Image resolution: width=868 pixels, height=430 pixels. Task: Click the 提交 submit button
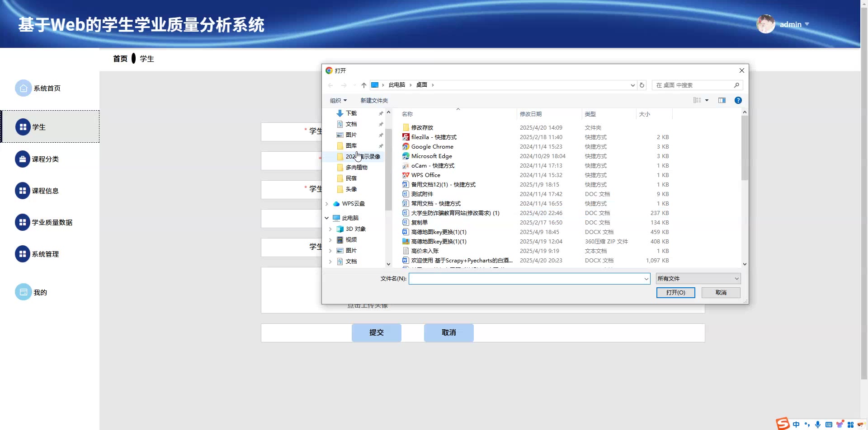[x=376, y=332]
